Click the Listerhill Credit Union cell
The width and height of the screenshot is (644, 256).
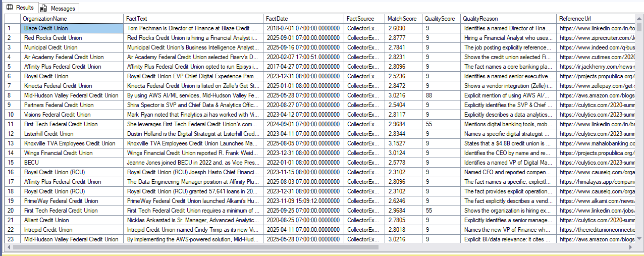(72, 134)
